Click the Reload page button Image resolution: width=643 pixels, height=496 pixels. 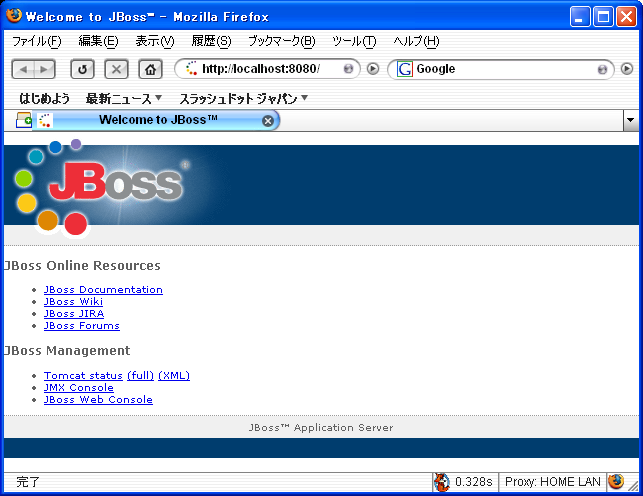[x=82, y=69]
